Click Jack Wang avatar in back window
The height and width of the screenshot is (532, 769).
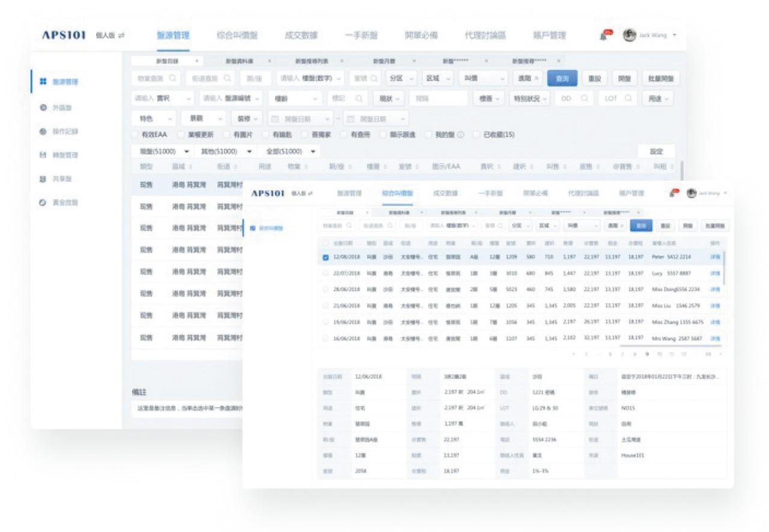629,35
